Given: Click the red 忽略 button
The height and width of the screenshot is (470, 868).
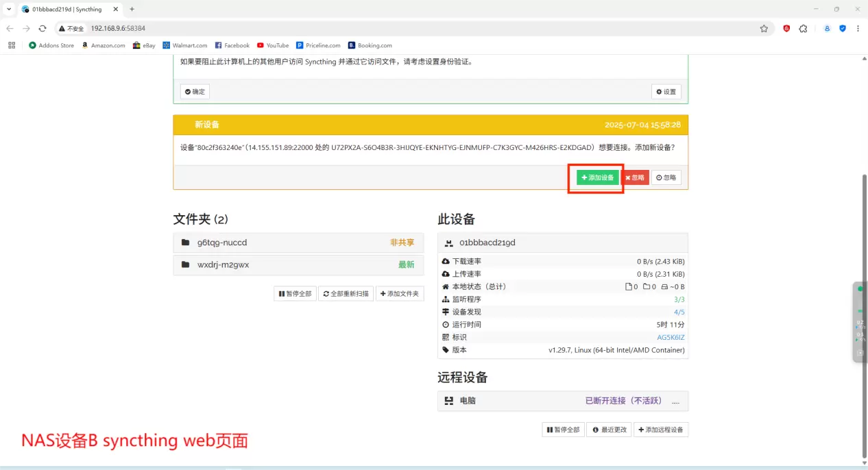Looking at the screenshot, I should pos(635,177).
